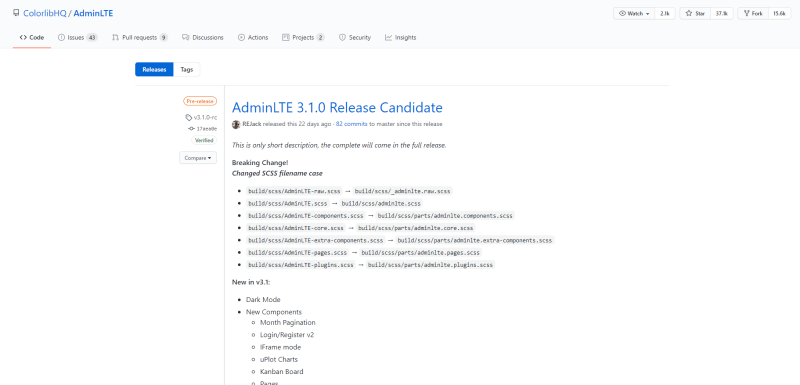Open the Actions tab

253,38
